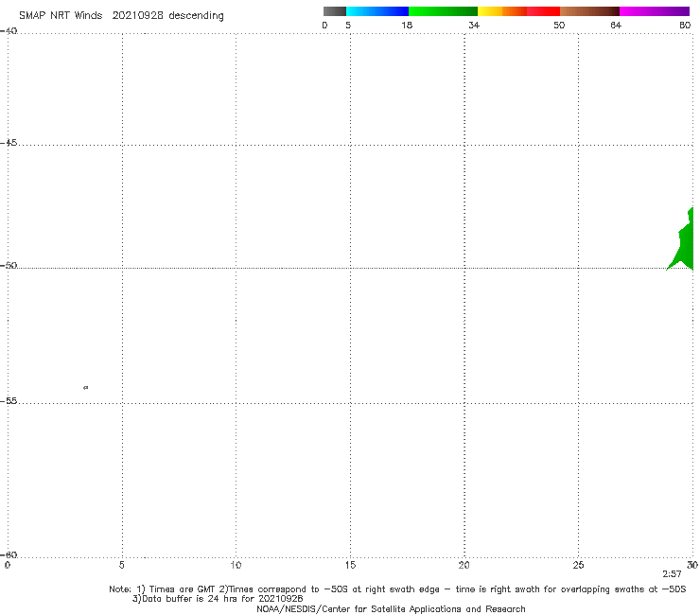
Task: Select the gray 0-5 segment of the color bar
Action: [335, 11]
